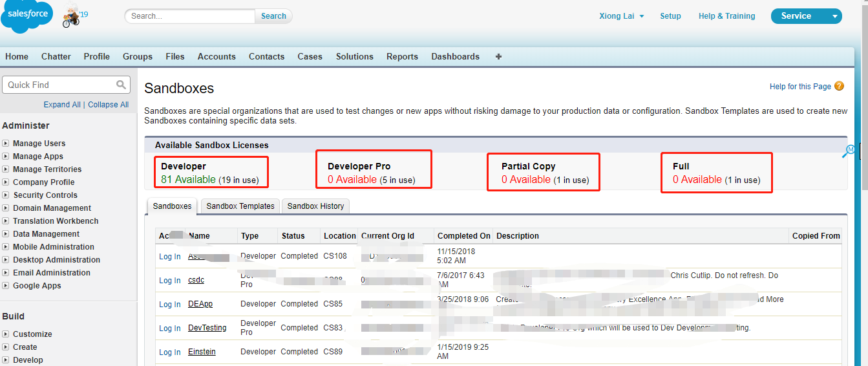The height and width of the screenshot is (366, 868).
Task: Switch to the Sandbox History tab
Action: pos(316,206)
